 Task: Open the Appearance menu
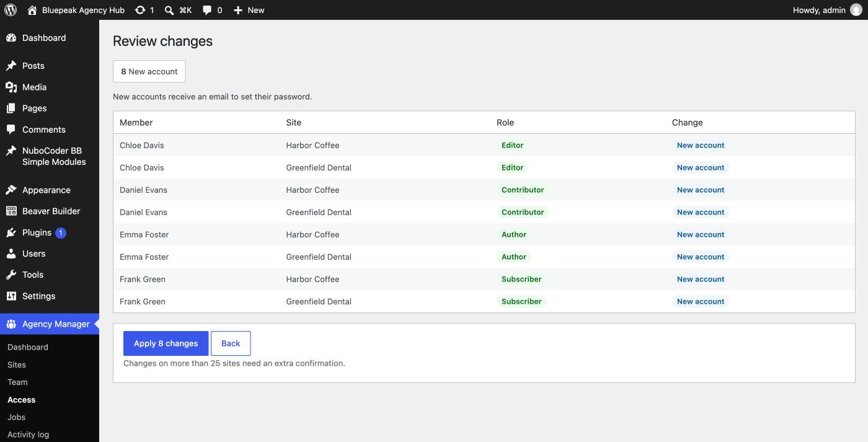(46, 190)
